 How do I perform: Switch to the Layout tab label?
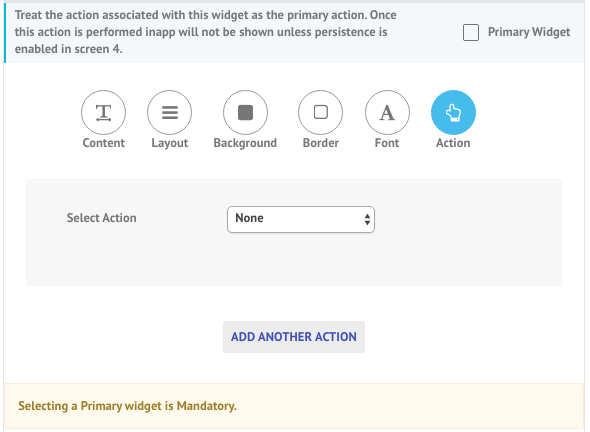click(170, 143)
